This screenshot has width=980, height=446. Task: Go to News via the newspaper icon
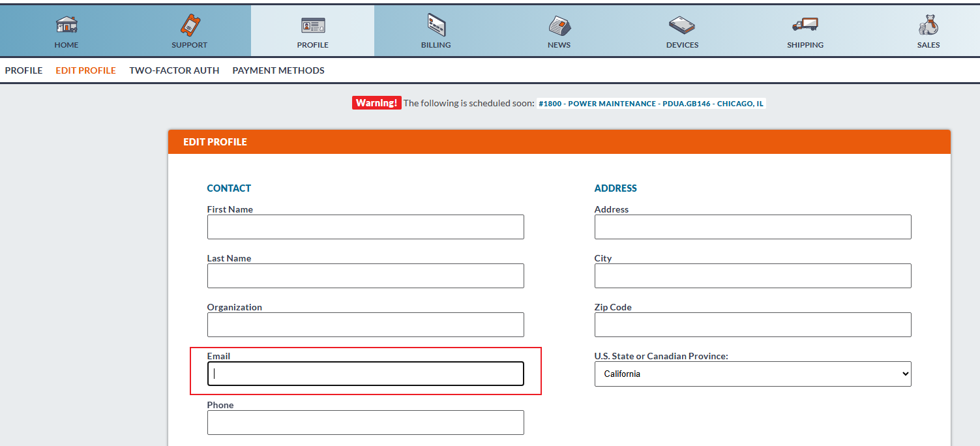(559, 26)
